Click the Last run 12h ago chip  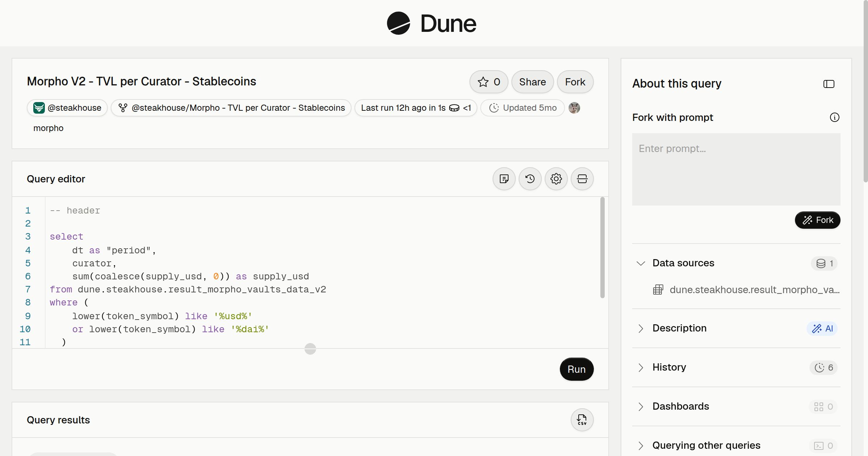coord(416,108)
